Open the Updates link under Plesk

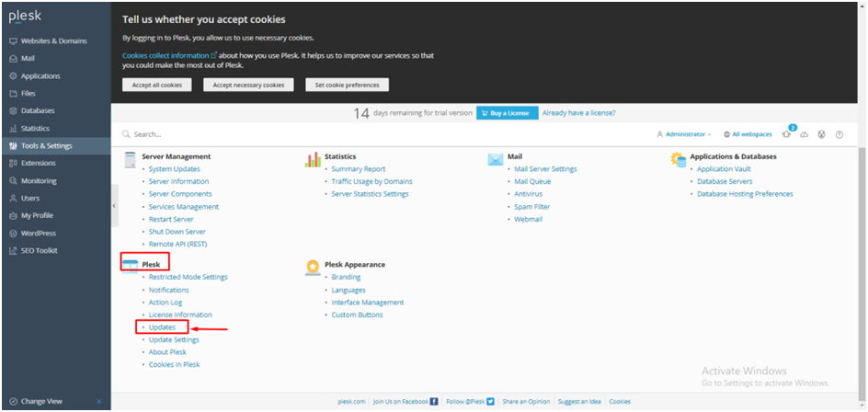tap(162, 327)
